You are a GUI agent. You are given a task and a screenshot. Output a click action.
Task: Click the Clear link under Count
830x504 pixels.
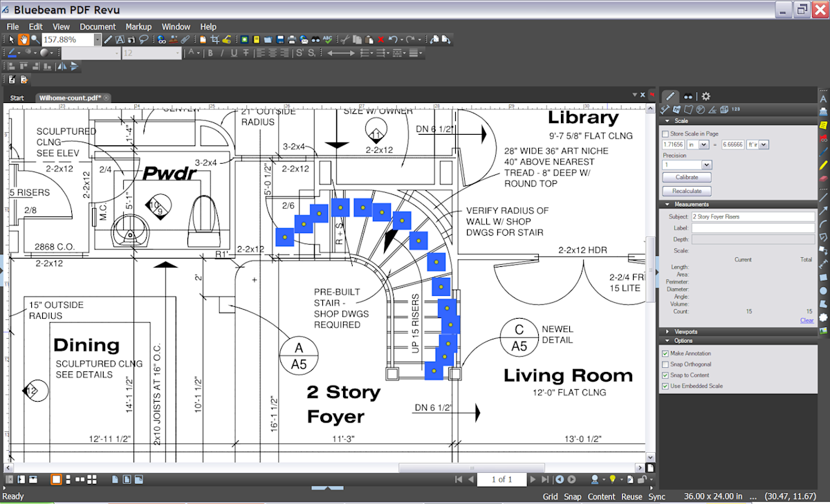click(x=806, y=320)
